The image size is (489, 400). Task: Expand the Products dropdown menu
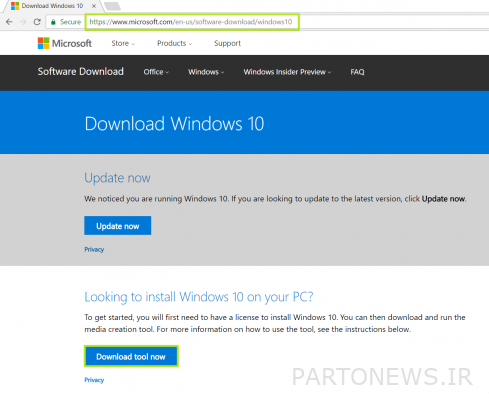(175, 43)
